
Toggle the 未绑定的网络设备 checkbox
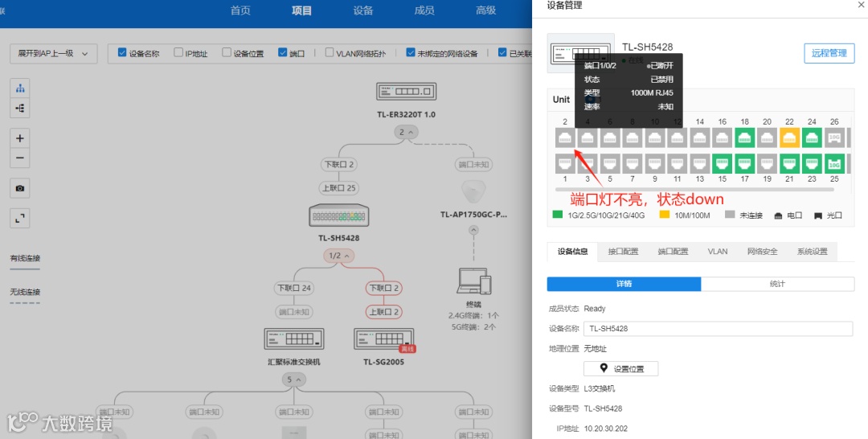tap(410, 52)
